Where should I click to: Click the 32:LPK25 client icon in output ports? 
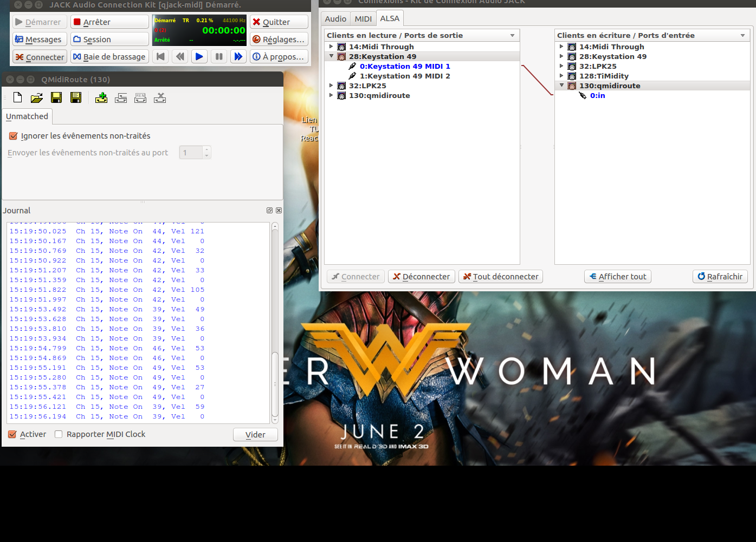341,86
